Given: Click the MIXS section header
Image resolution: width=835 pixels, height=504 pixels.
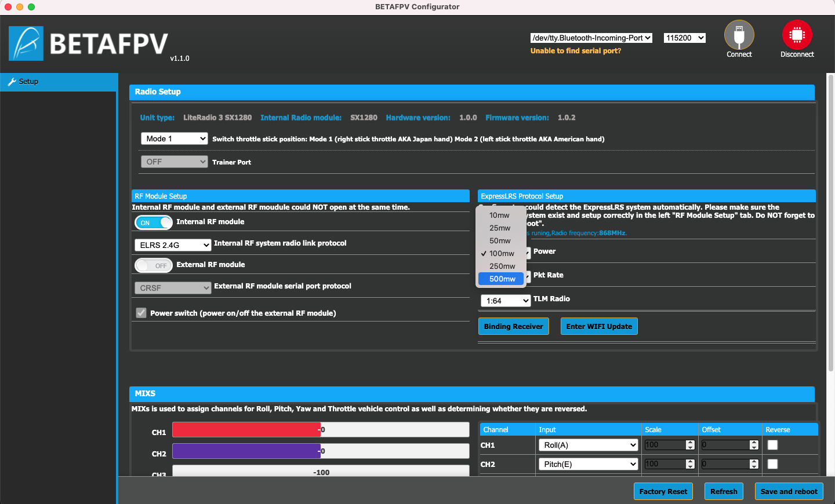Looking at the screenshot, I should tap(472, 394).
